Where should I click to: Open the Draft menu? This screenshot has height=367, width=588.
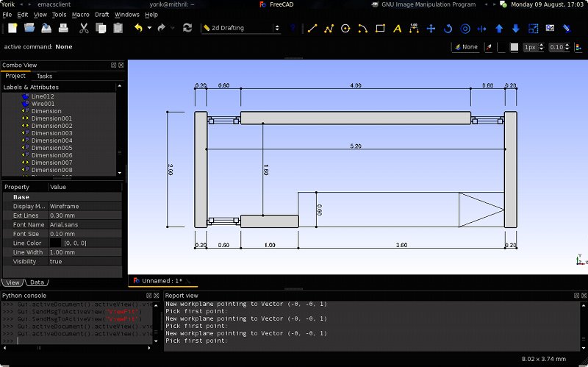(x=101, y=14)
